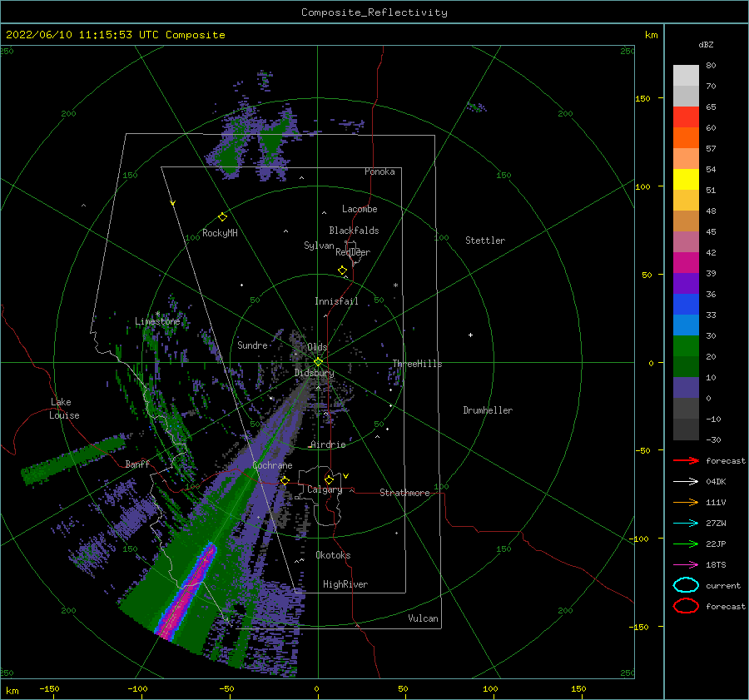Click the RedDeer city label
The height and width of the screenshot is (700, 749).
click(353, 252)
